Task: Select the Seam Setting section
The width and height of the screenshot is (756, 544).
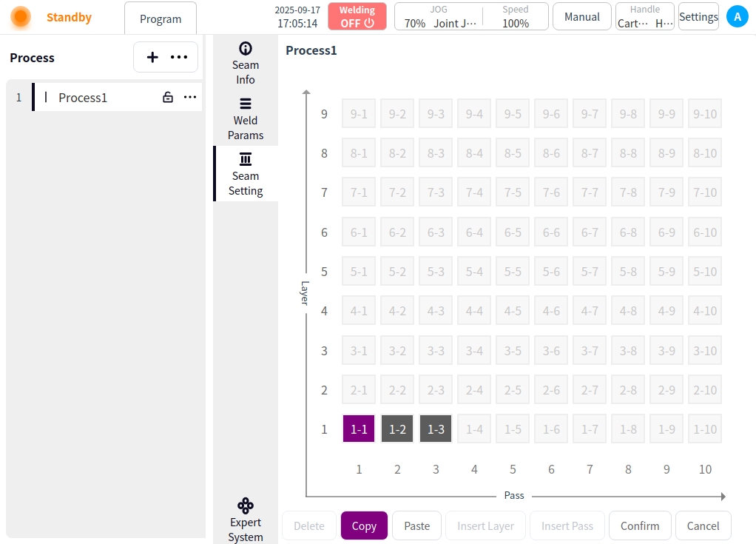Action: click(246, 174)
